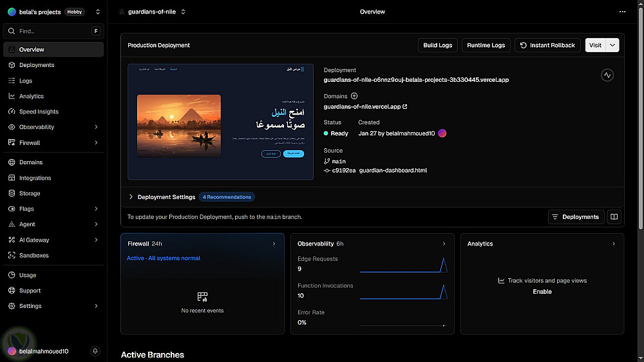The height and width of the screenshot is (362, 644).
Task: Click the search magnifier icon
Action: (x=12, y=31)
